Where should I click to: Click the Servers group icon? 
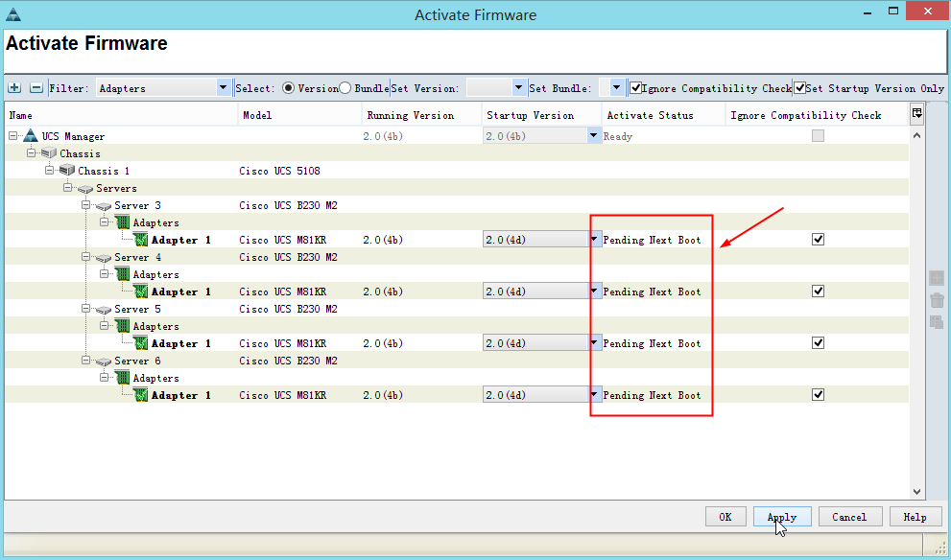[x=84, y=189]
